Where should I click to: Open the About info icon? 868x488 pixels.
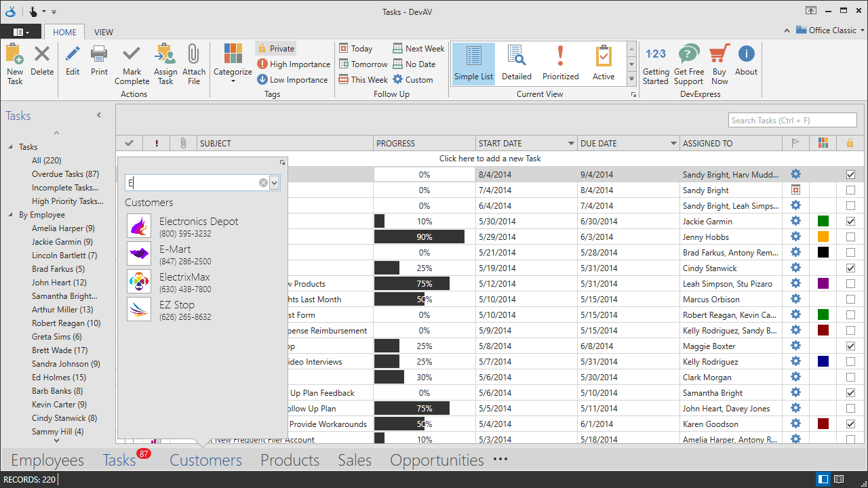click(746, 54)
